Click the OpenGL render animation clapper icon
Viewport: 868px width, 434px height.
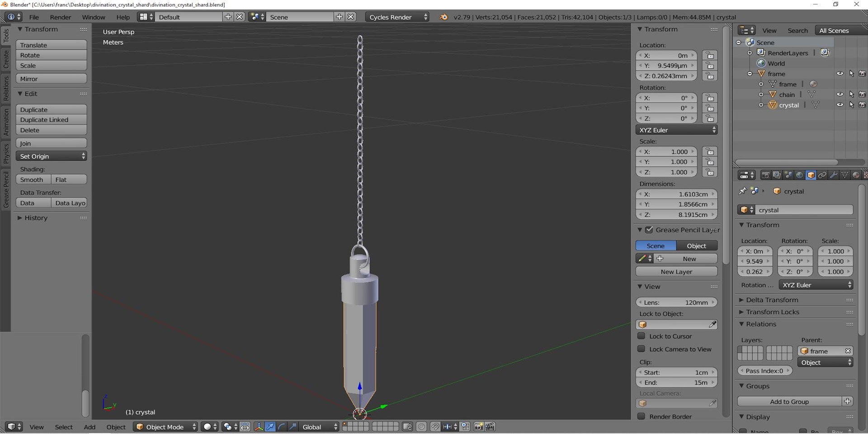[490, 427]
